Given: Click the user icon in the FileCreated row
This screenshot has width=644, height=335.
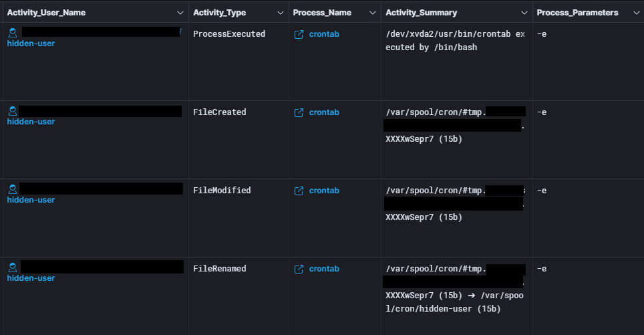Looking at the screenshot, I should (x=13, y=111).
